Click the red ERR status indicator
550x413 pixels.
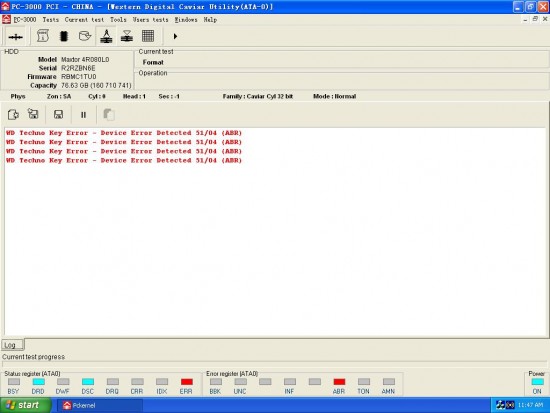pyautogui.click(x=187, y=381)
